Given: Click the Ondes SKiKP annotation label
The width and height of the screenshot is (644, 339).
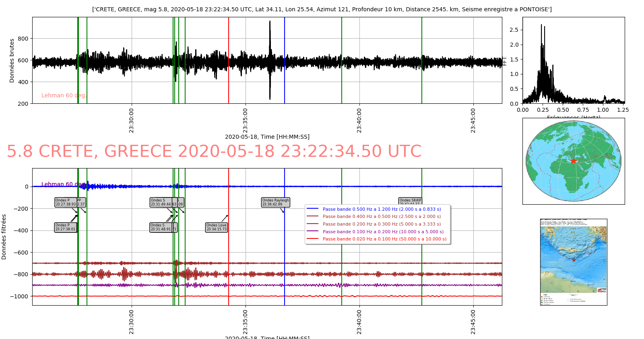Looking at the screenshot, I should [x=410, y=201].
